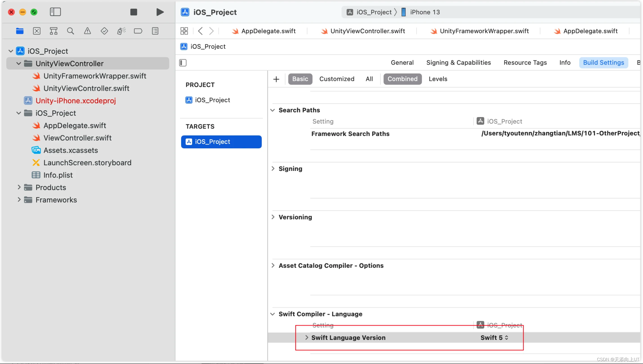Switch to Combined settings view

pos(402,79)
